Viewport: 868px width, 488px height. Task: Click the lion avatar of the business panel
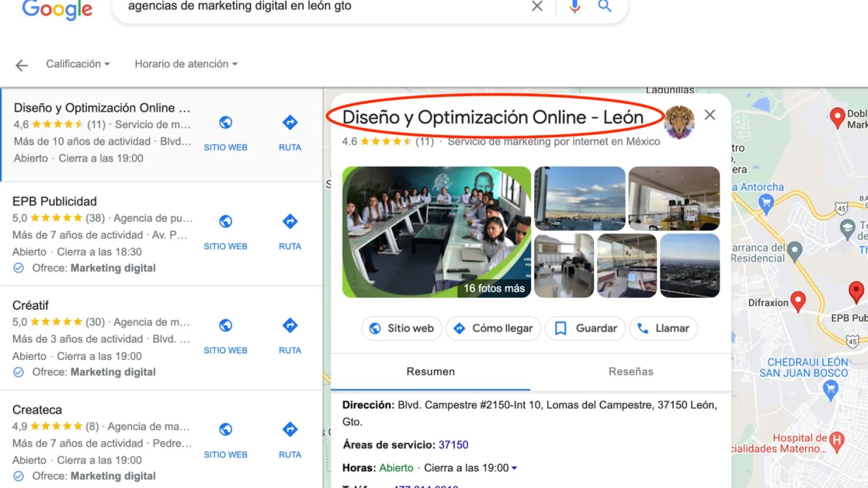679,121
